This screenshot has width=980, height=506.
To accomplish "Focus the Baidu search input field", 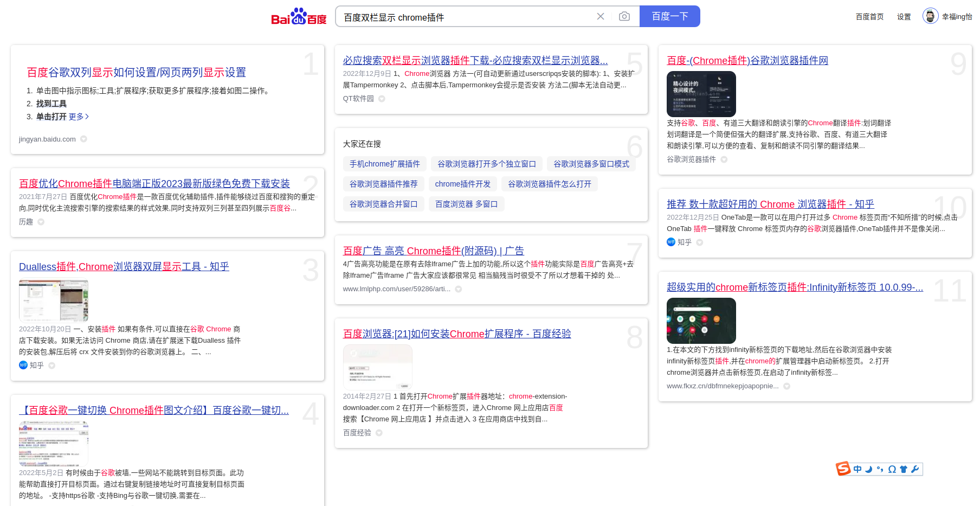I will click(x=466, y=16).
